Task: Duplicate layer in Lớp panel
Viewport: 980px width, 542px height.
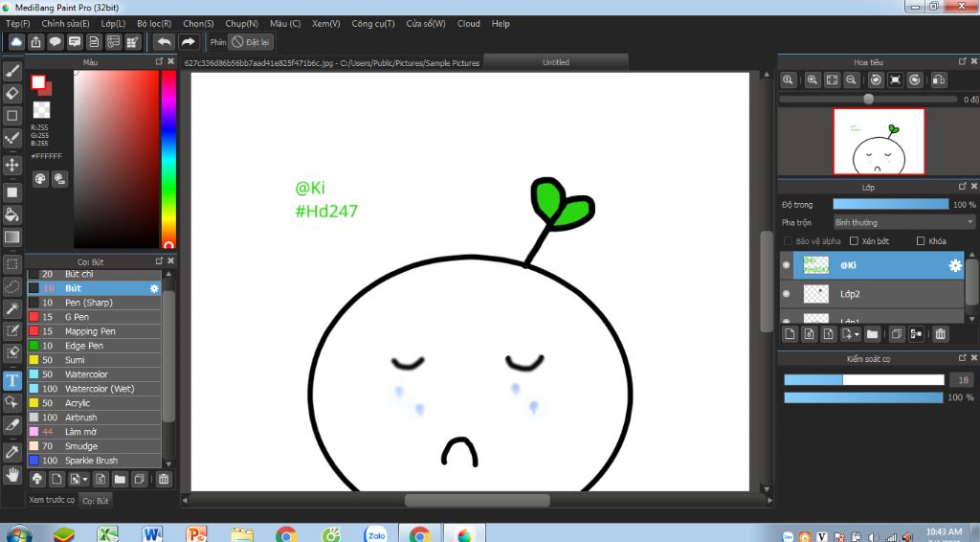Action: (896, 334)
